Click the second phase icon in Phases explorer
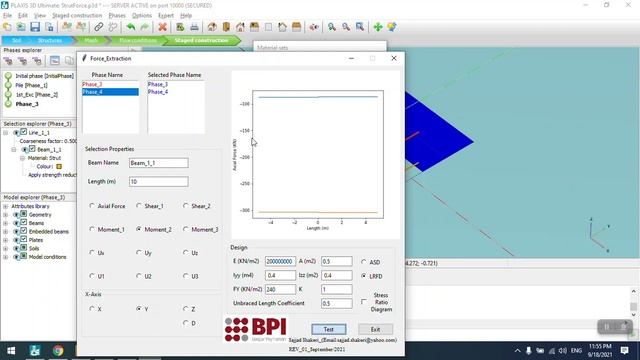The width and height of the screenshot is (640, 360). pyautogui.click(x=22, y=61)
